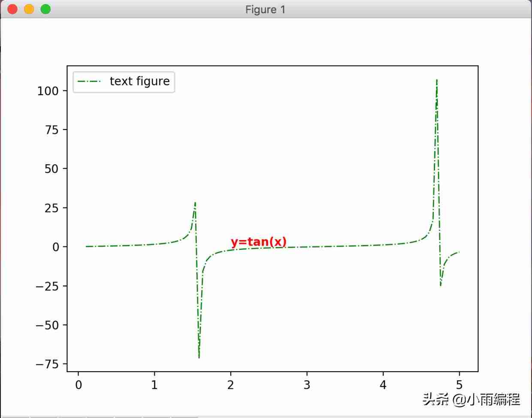This screenshot has width=532, height=418.
Task: Click the green dash-dot legend line sample
Action: click(x=90, y=81)
